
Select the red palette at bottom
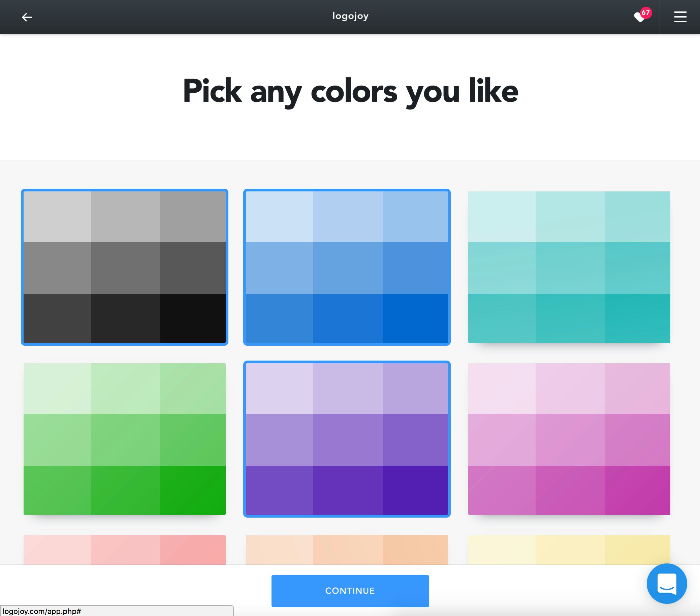click(125, 550)
